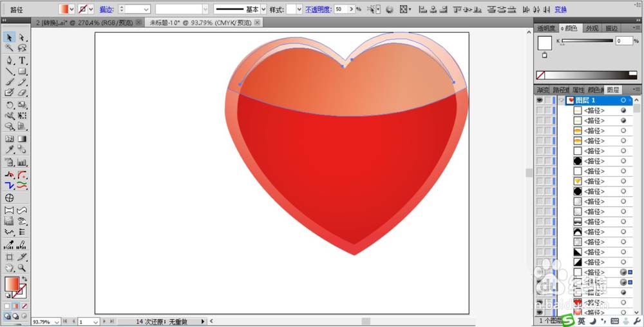Open the 样式 graphic style dropdown
The image size is (644, 327).
299,9
